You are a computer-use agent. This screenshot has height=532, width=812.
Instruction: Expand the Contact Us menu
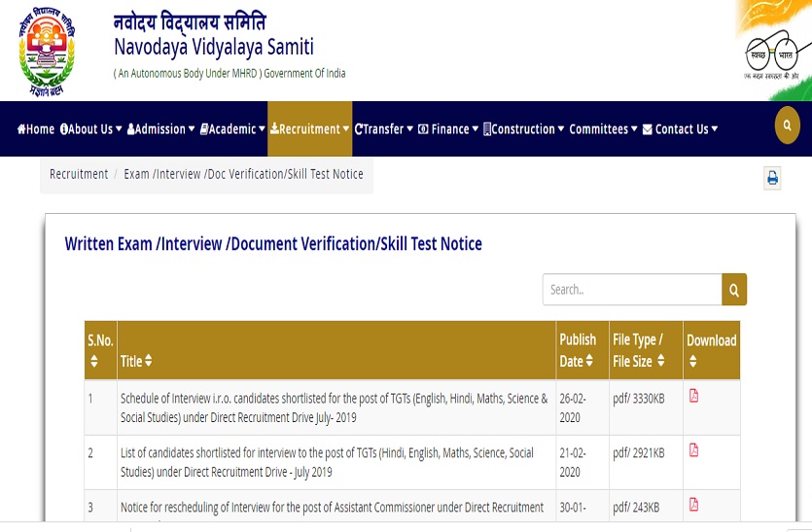point(681,129)
